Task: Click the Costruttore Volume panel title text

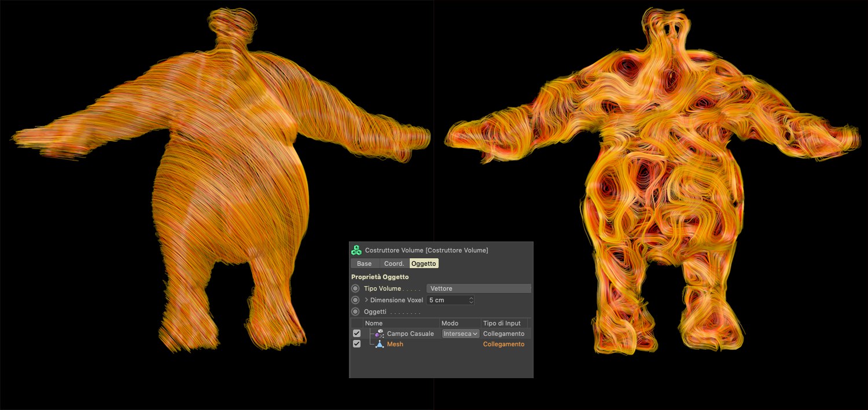Action: coord(426,250)
